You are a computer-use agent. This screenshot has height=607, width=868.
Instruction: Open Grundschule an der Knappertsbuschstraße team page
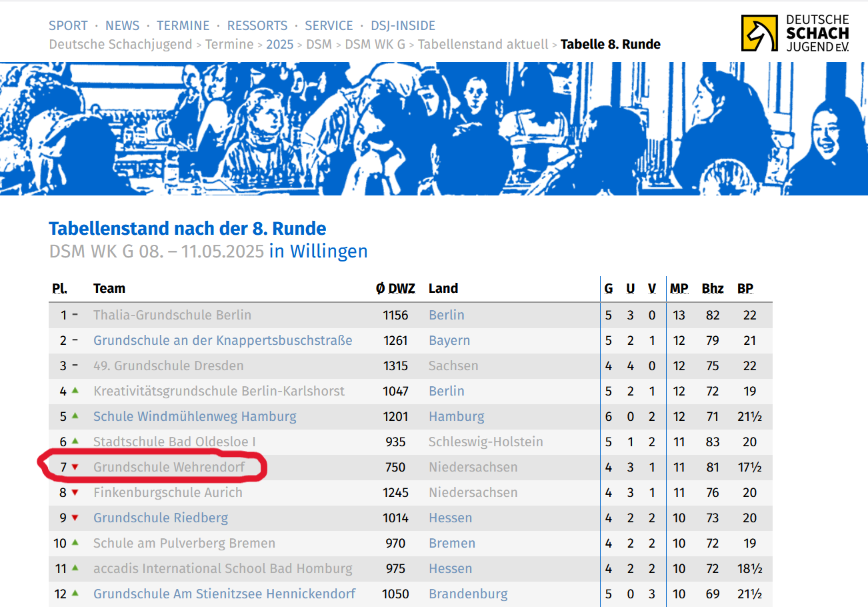click(x=223, y=340)
